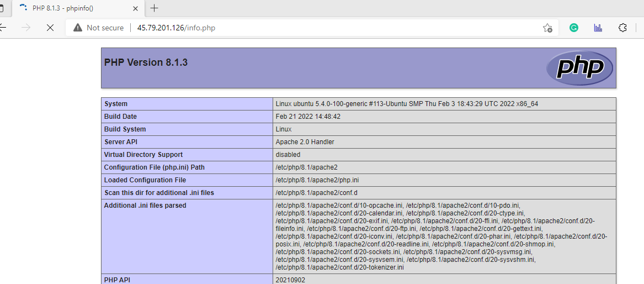This screenshot has height=284, width=644.
Task: Go back using the back arrow
Action: [x=2, y=28]
